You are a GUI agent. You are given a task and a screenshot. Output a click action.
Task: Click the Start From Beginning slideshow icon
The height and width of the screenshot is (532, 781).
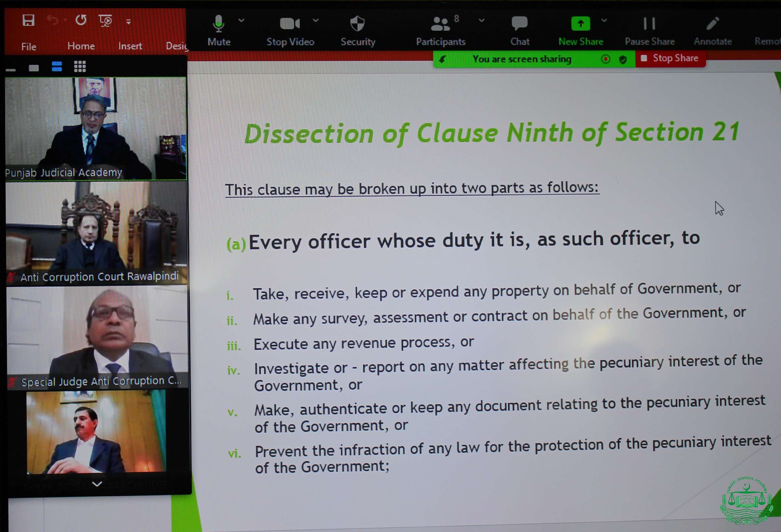click(x=105, y=21)
